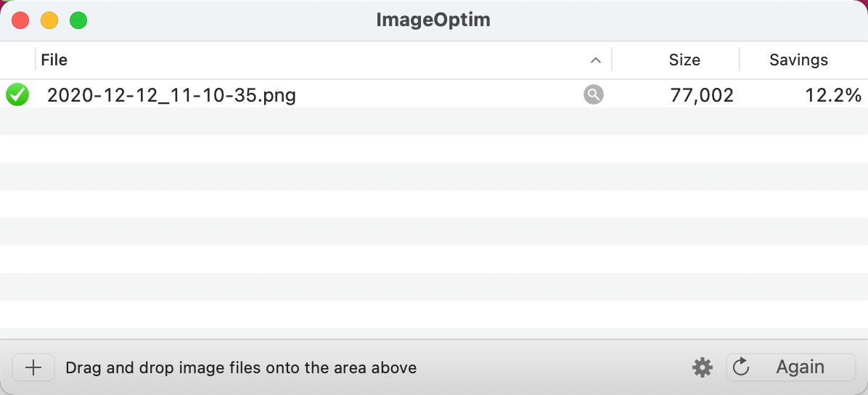Click the 77,002 size value

click(701, 95)
